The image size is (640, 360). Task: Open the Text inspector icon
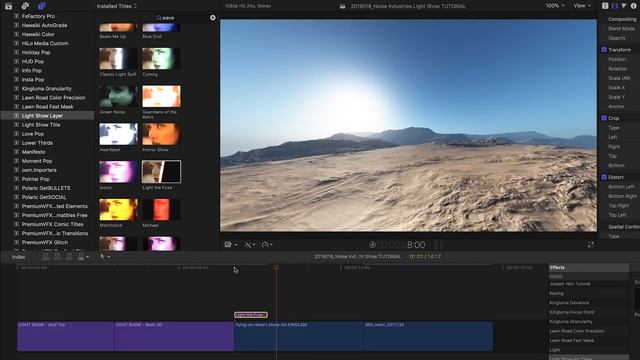605,6
